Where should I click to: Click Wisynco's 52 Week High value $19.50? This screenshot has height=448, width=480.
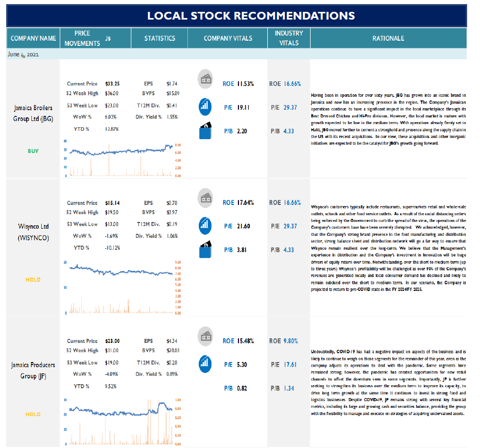coord(112,212)
